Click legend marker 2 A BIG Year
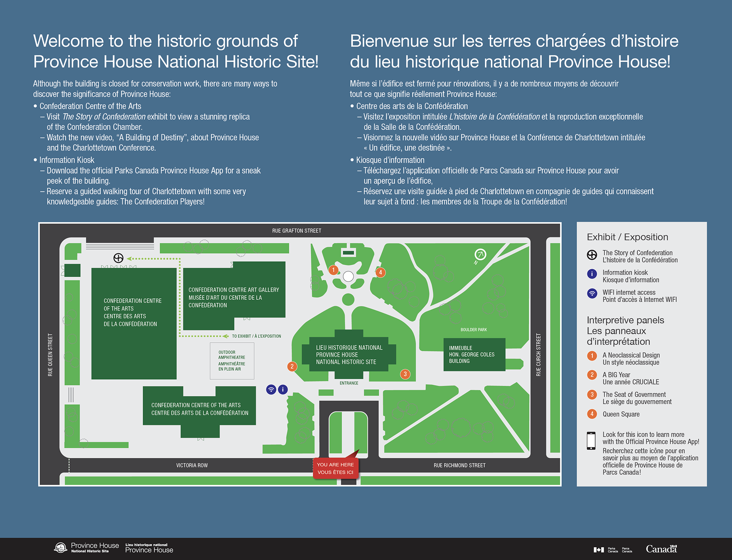 592,375
